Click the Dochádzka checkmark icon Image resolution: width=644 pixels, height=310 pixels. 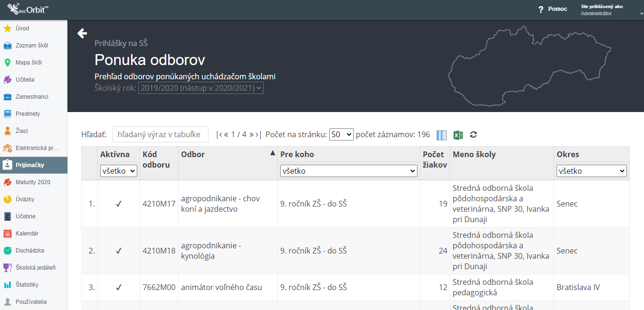tap(7, 251)
